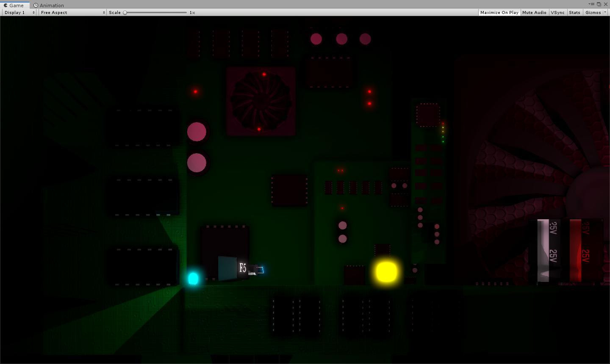Close the Game panel window
The image size is (610, 364).
pos(606,4)
